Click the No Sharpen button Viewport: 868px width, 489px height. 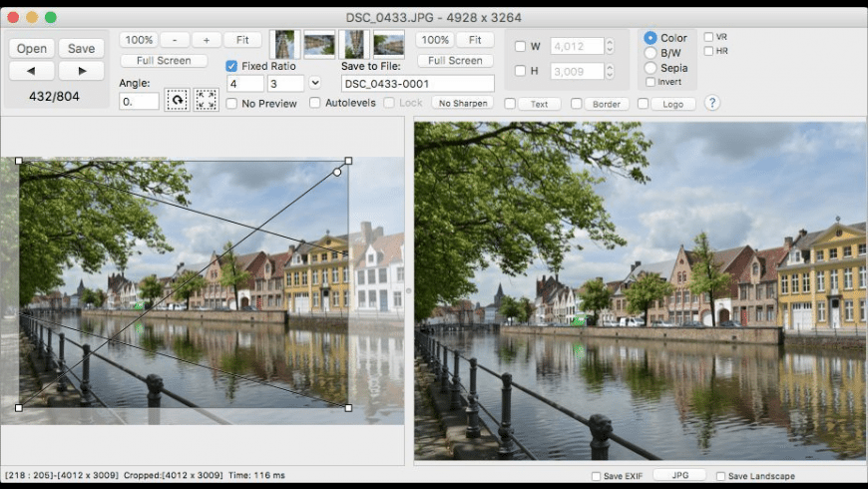462,103
